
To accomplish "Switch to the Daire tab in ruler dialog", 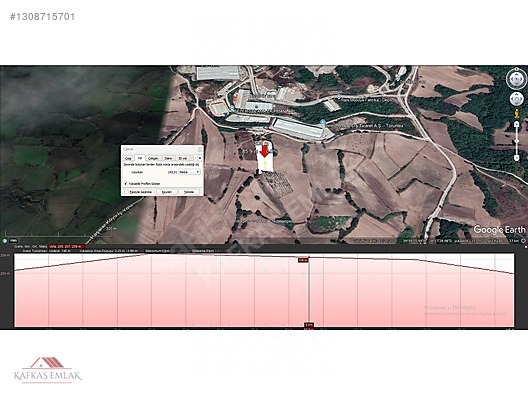I will pyautogui.click(x=168, y=158).
